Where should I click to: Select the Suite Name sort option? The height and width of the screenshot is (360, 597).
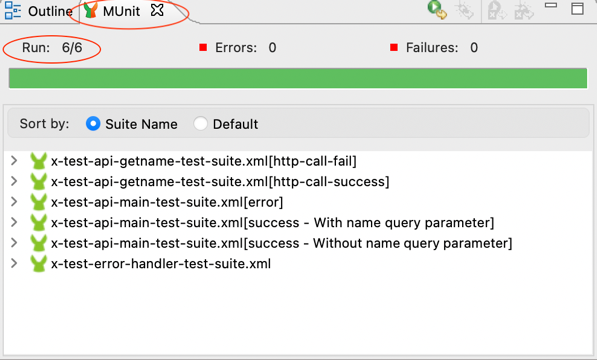tap(93, 124)
